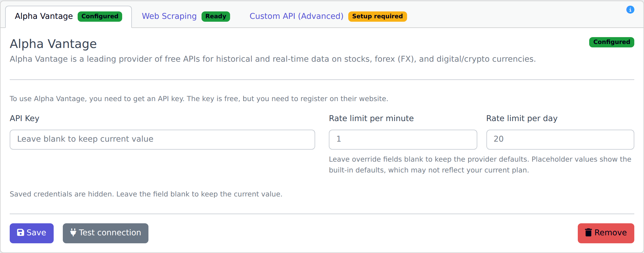Click the Rate limit per day field
Image resolution: width=644 pixels, height=253 pixels.
pyautogui.click(x=560, y=140)
